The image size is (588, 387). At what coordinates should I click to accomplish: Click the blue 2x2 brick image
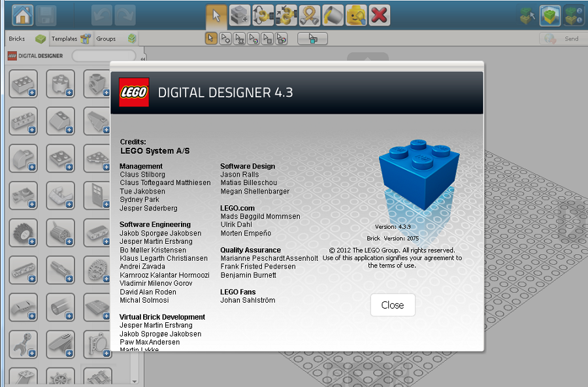tap(419, 175)
